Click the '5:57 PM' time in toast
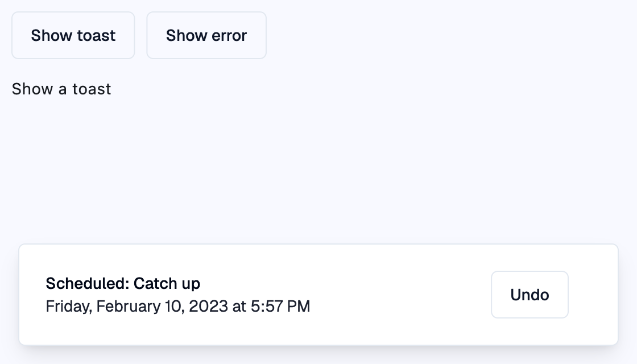This screenshot has height=364, width=637. [x=280, y=307]
